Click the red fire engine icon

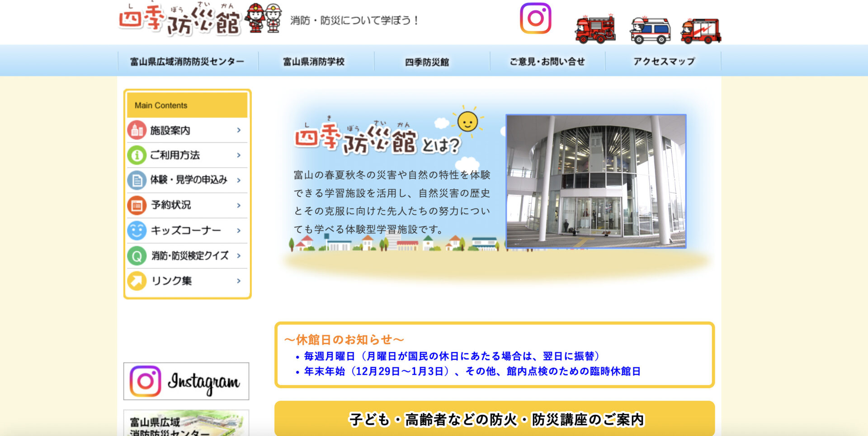pyautogui.click(x=595, y=29)
